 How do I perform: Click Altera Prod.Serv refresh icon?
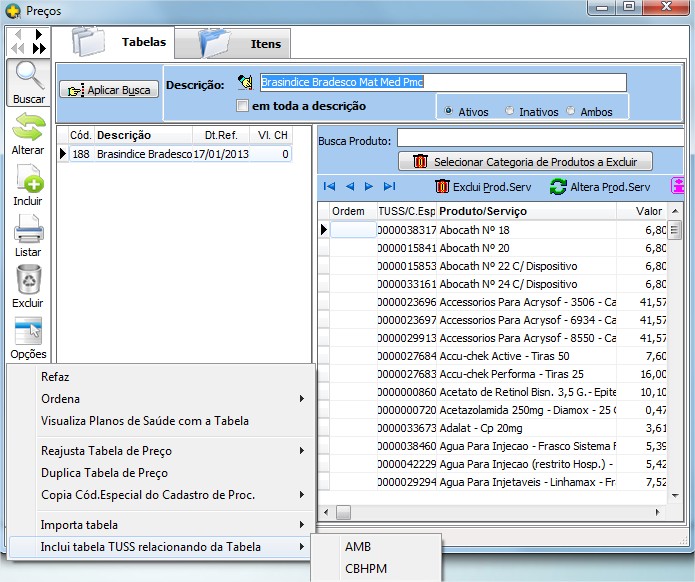558,187
